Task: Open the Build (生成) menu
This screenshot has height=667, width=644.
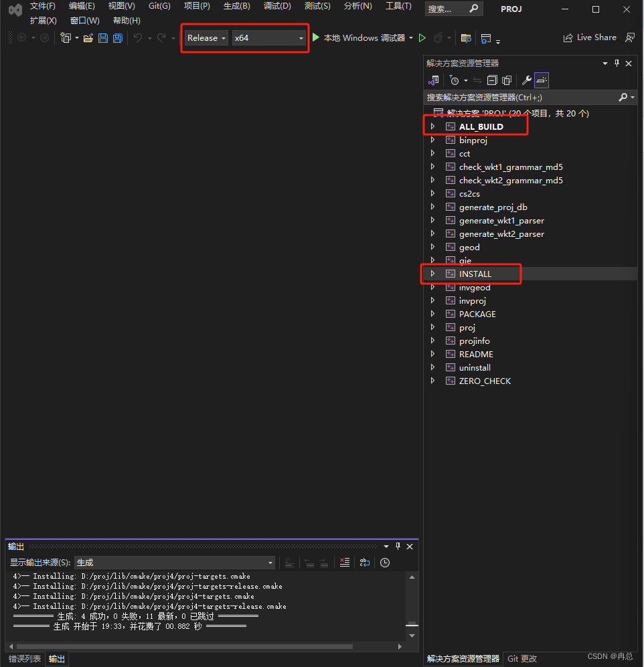Action: click(237, 6)
